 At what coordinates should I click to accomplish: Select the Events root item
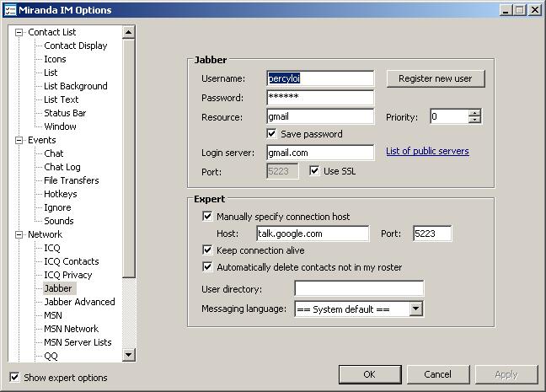42,140
